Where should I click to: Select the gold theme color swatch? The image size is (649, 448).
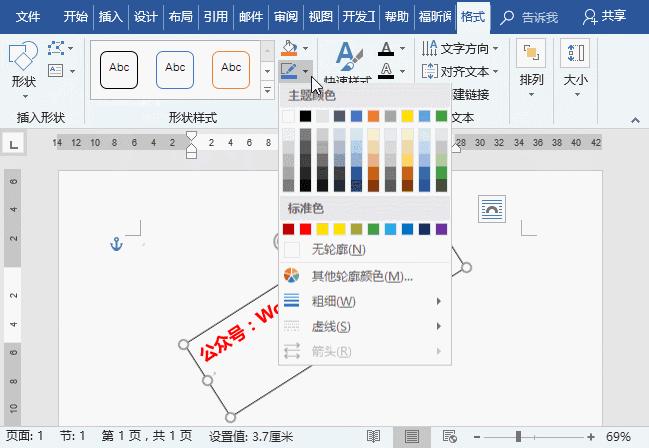click(407, 116)
